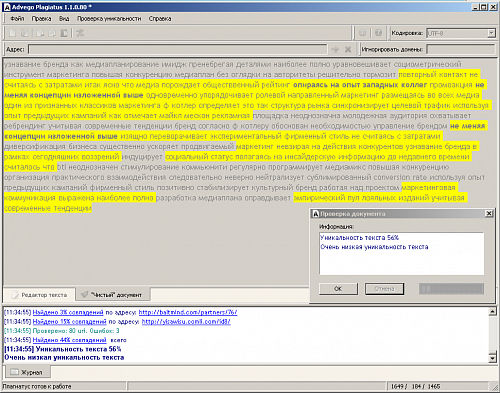
Task: Click the log scrollbar down arrow
Action: pos(492,359)
